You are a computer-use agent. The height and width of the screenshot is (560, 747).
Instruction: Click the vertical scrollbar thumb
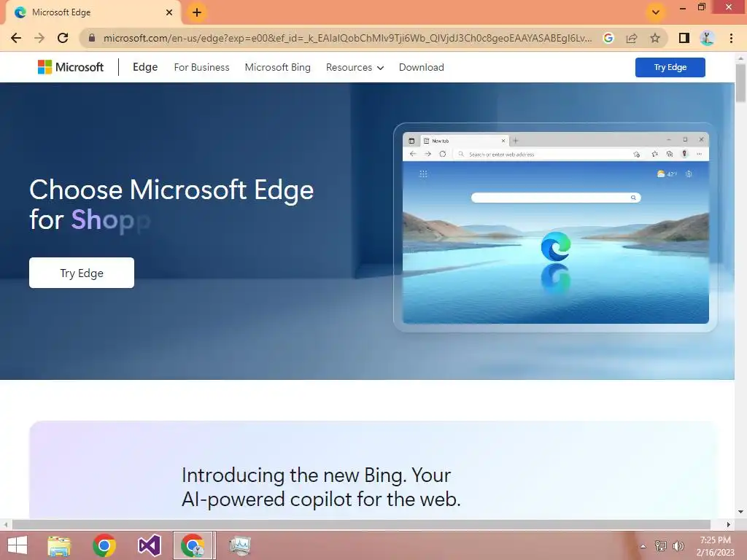(740, 83)
